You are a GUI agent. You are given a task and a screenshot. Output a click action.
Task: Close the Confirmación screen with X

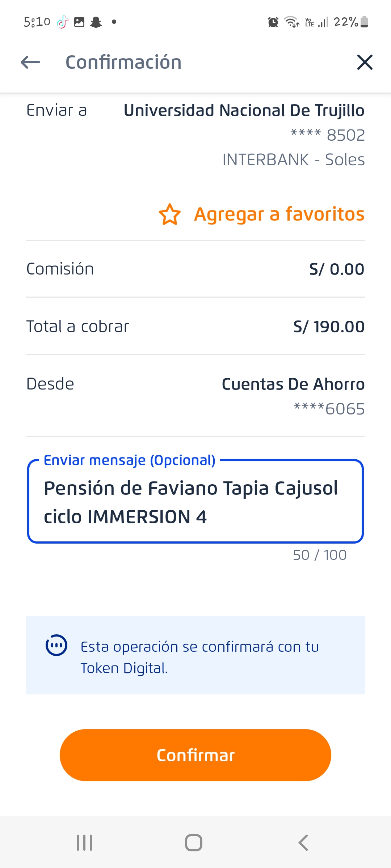(365, 62)
